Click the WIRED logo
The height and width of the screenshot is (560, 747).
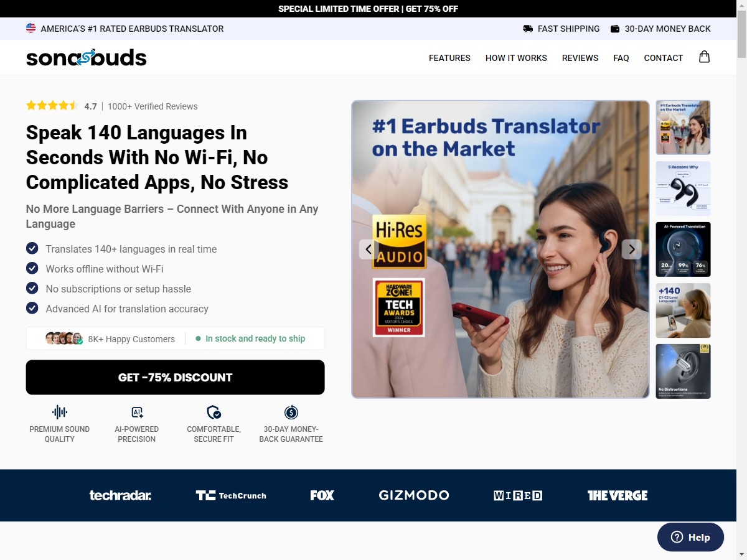tap(518, 495)
